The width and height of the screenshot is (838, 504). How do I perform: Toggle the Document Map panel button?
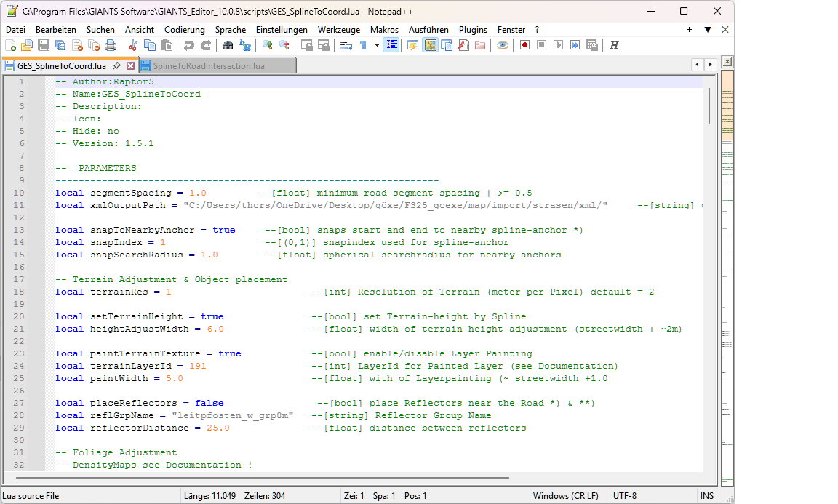(x=430, y=45)
